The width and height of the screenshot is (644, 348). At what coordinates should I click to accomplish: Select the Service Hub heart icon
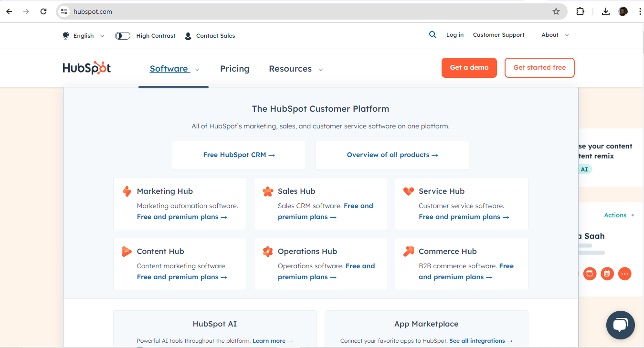409,191
